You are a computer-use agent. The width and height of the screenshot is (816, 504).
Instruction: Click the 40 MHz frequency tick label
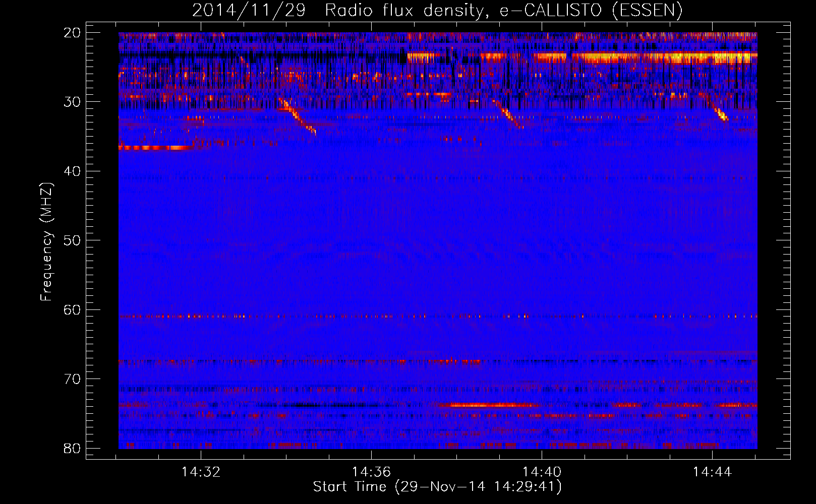[72, 171]
